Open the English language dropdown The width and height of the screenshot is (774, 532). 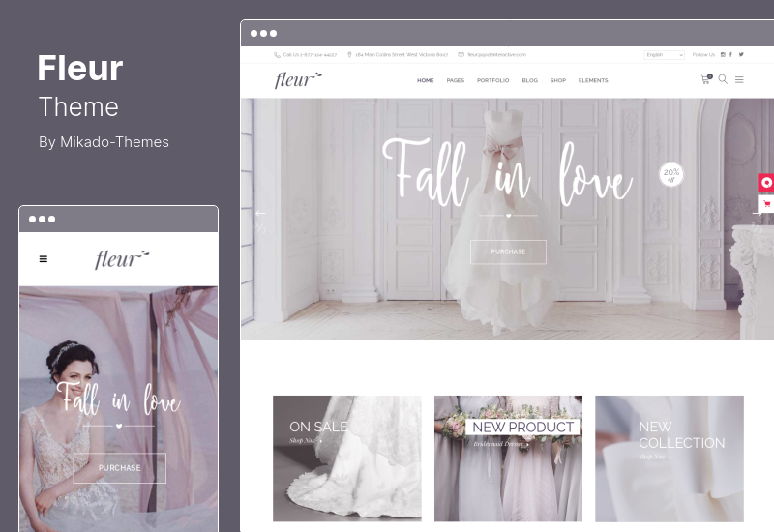tap(664, 55)
